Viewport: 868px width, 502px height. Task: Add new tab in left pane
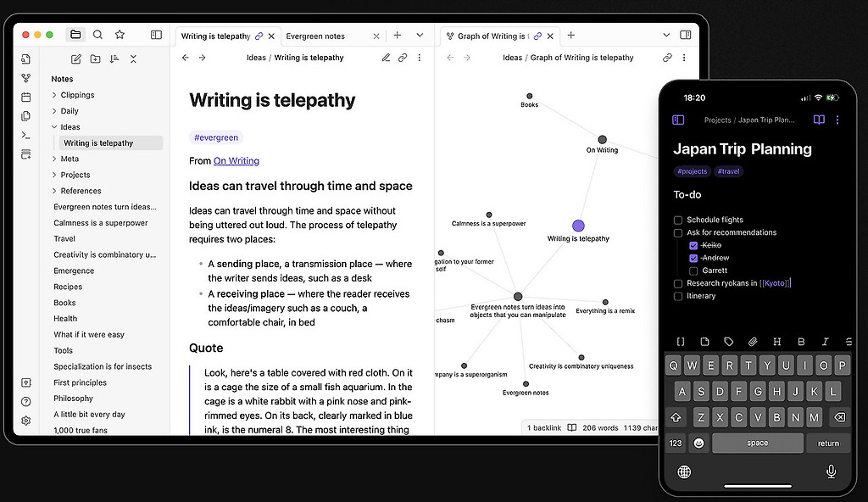397,35
